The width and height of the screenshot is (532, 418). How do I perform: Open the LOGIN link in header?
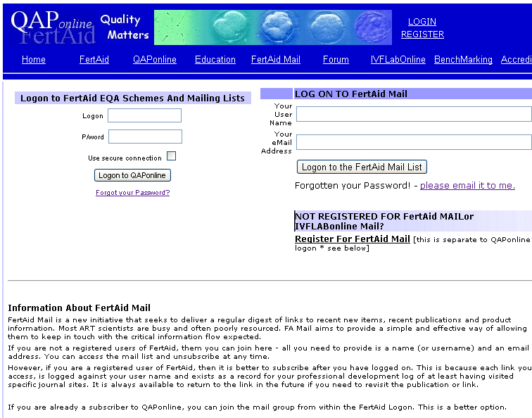tap(422, 21)
